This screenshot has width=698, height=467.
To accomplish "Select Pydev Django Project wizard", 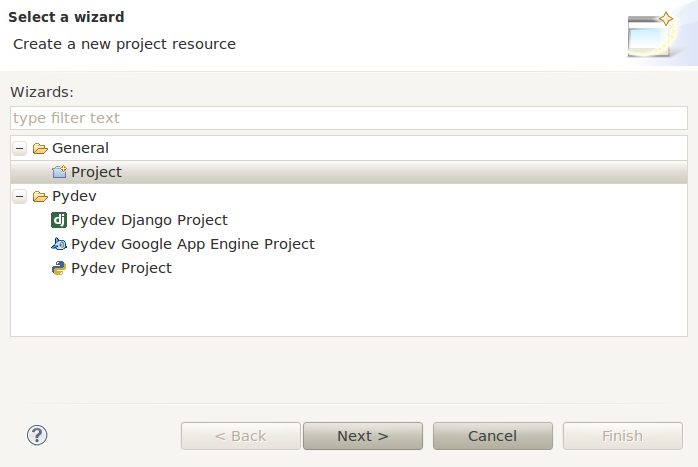I will pyautogui.click(x=149, y=220).
